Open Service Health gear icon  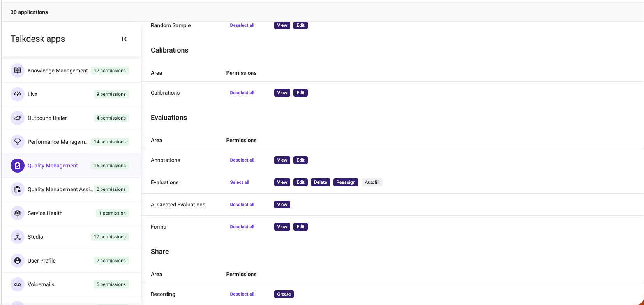click(x=18, y=213)
